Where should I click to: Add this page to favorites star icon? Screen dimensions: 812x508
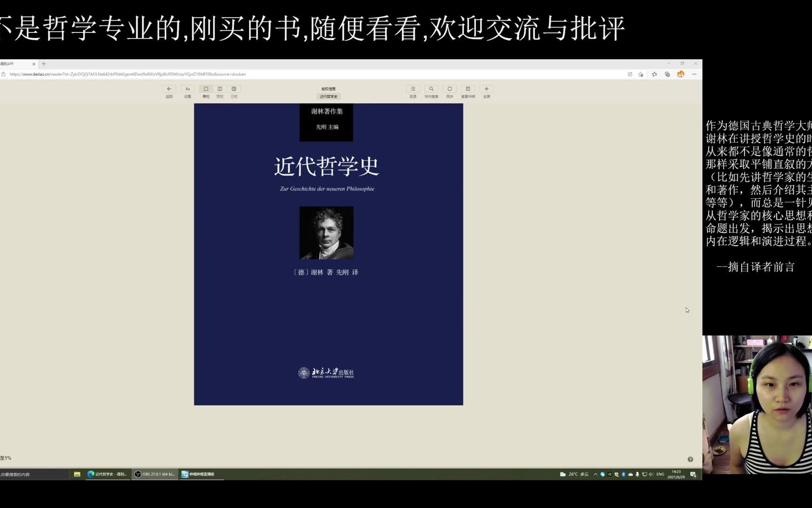[x=641, y=74]
